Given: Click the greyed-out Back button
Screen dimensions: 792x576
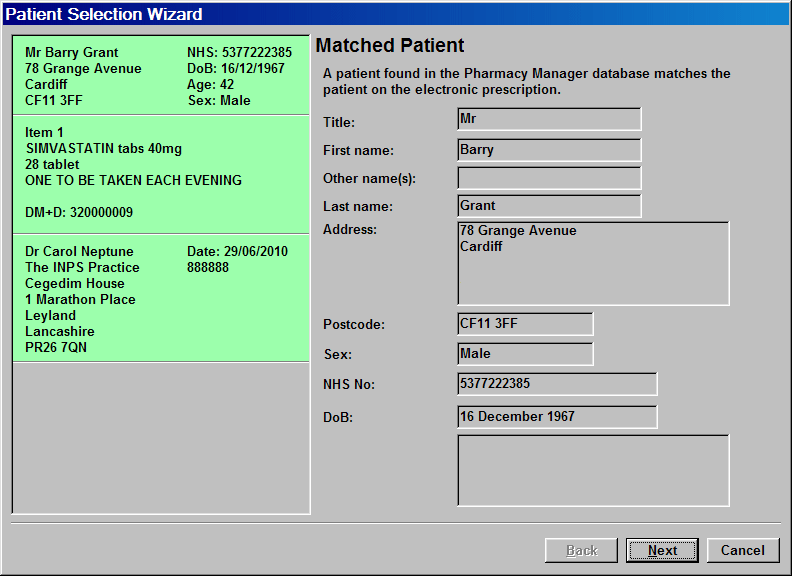Looking at the screenshot, I should click(x=581, y=550).
